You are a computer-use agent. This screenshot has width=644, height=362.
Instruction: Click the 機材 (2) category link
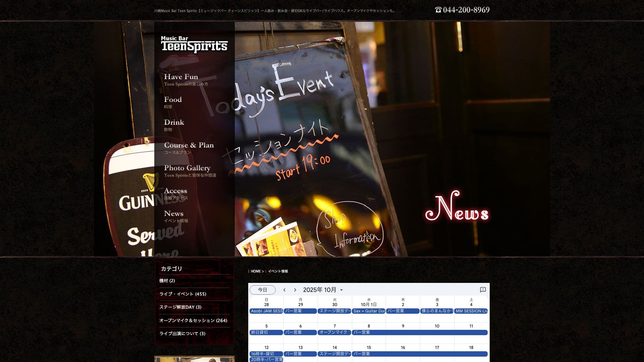(x=168, y=281)
